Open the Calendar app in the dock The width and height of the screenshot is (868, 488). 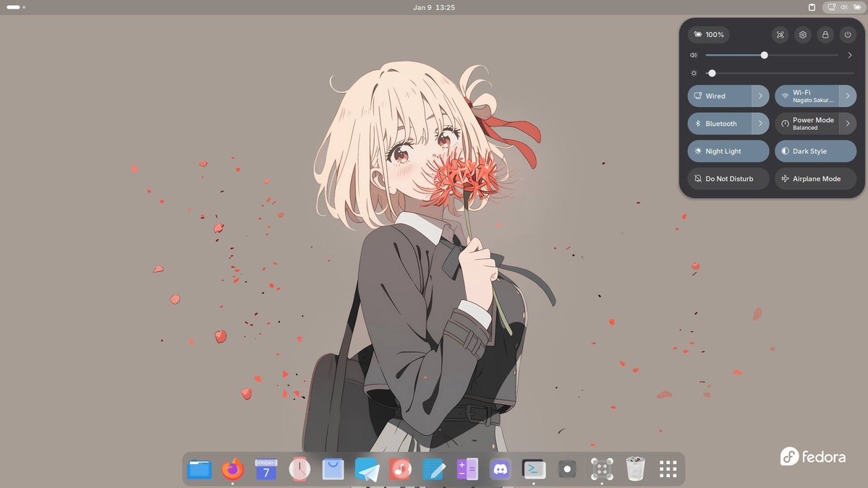266,469
